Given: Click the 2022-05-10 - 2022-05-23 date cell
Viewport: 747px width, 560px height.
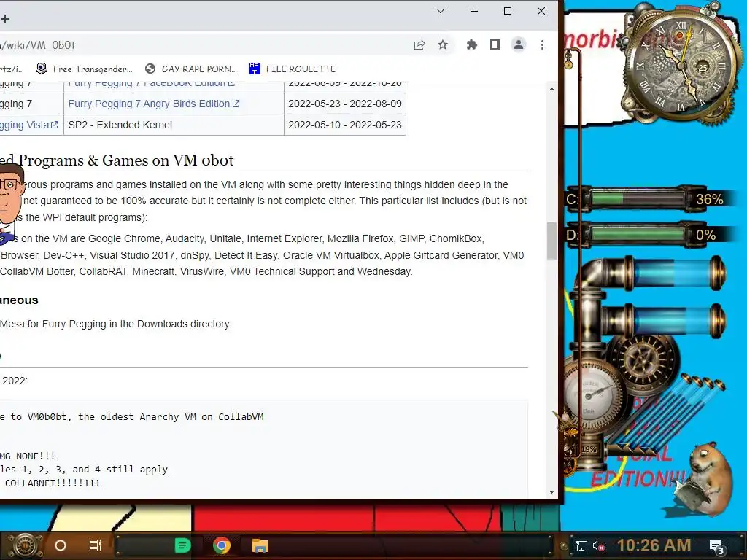Looking at the screenshot, I should (345, 125).
